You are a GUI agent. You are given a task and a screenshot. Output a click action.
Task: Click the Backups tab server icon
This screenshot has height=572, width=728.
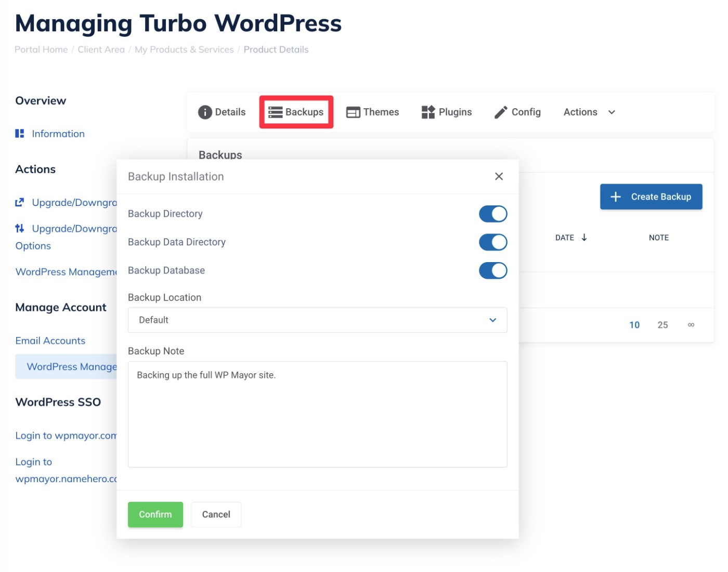click(x=275, y=112)
